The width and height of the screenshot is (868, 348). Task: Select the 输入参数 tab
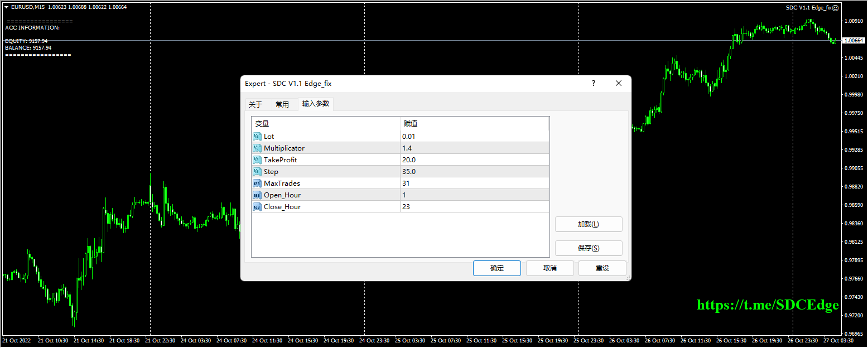(x=315, y=104)
